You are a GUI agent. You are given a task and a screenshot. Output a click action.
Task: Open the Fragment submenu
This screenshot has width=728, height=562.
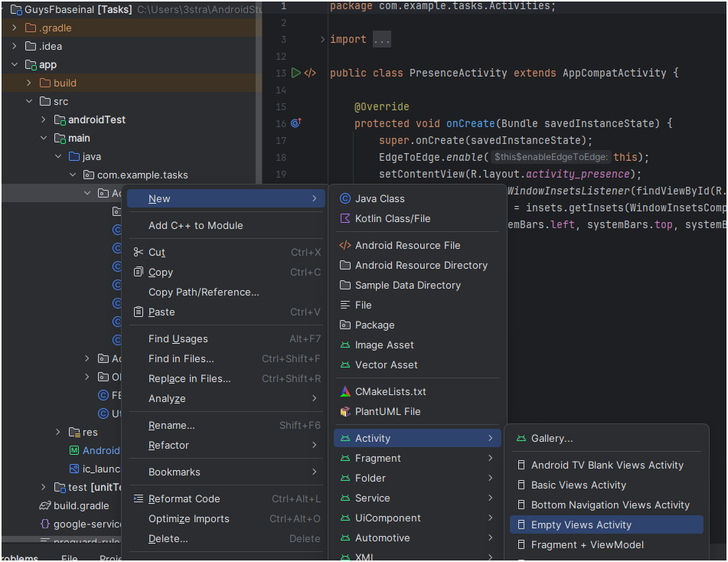click(x=378, y=458)
